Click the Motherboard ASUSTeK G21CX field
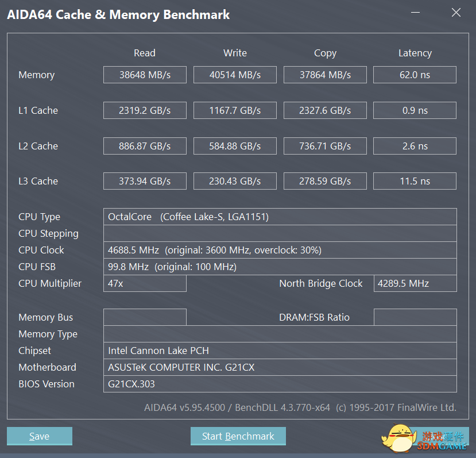The width and height of the screenshot is (476, 458). pyautogui.click(x=280, y=367)
